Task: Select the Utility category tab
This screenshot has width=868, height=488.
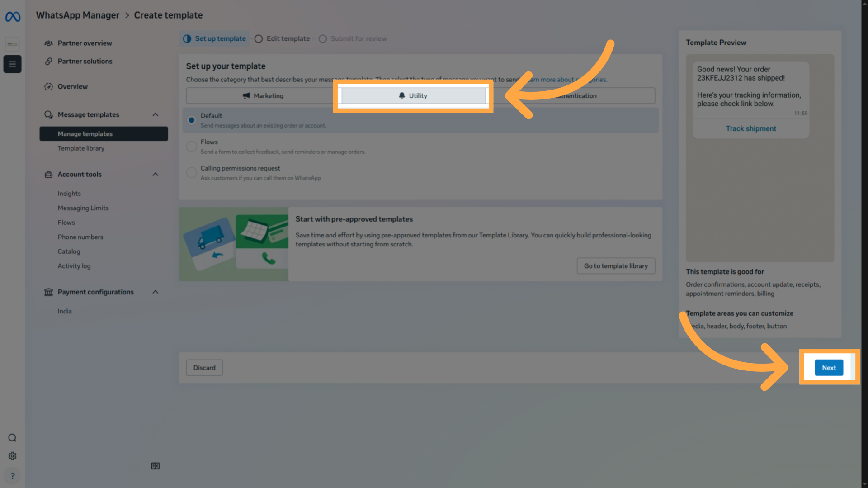Action: tap(413, 96)
